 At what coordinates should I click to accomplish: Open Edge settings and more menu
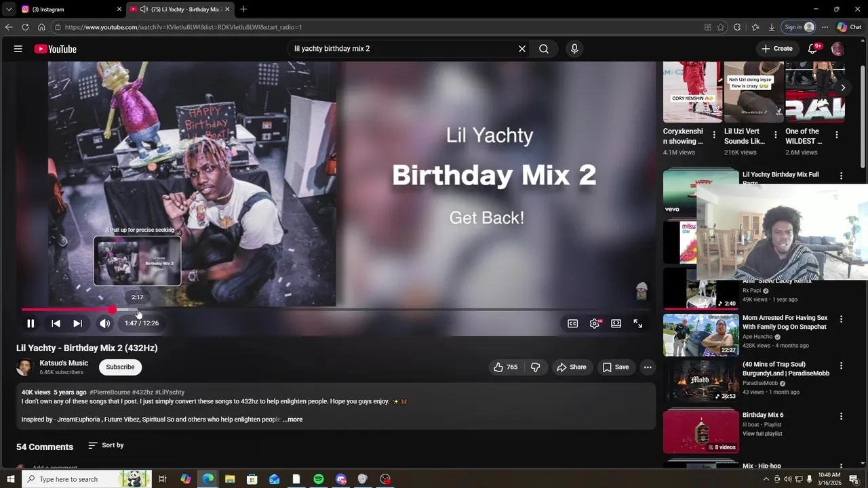tap(825, 27)
